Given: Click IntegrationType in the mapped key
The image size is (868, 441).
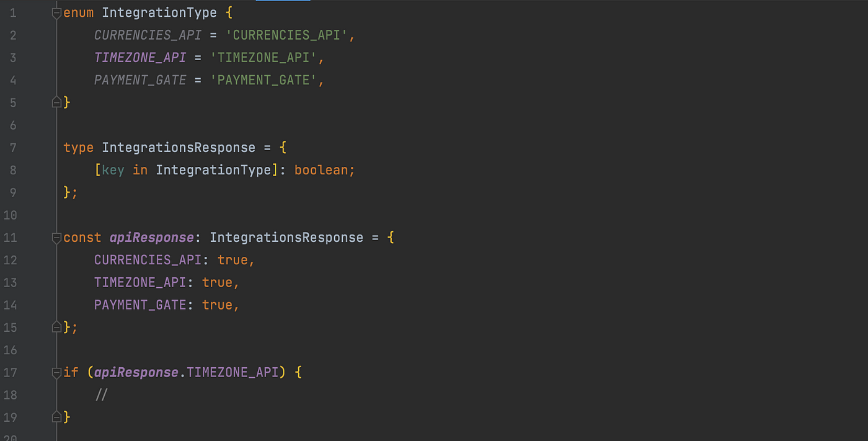Looking at the screenshot, I should [213, 170].
